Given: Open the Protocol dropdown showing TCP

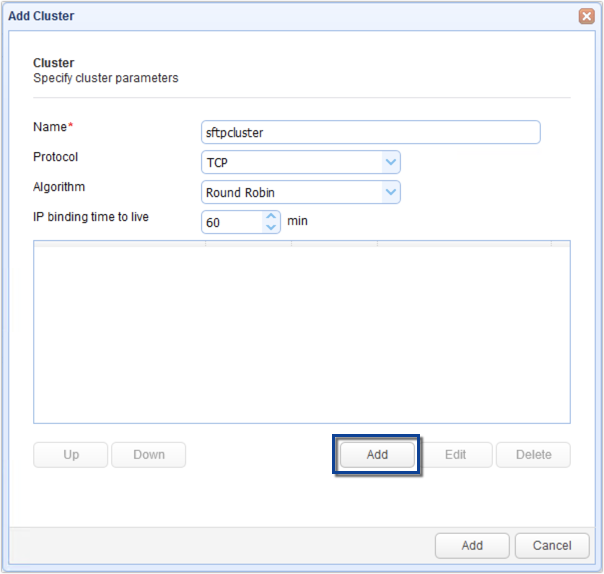Looking at the screenshot, I should click(x=390, y=162).
